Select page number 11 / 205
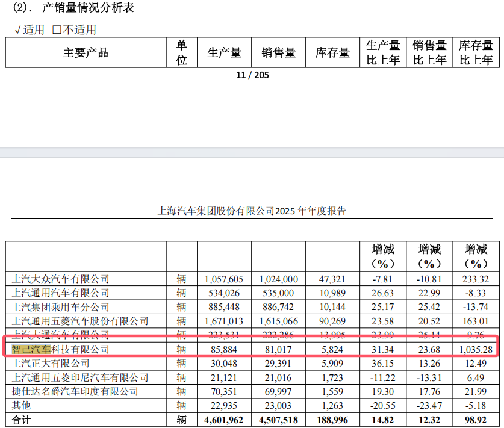Image resolution: width=504 pixels, height=428 pixels. (252, 75)
